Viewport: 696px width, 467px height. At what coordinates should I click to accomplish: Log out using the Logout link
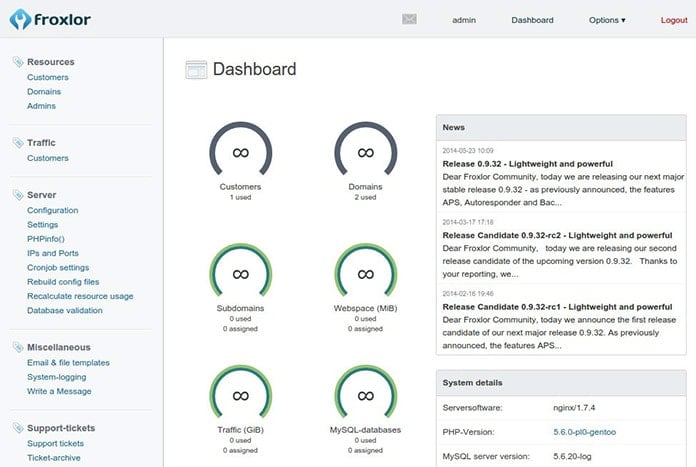[x=674, y=20]
